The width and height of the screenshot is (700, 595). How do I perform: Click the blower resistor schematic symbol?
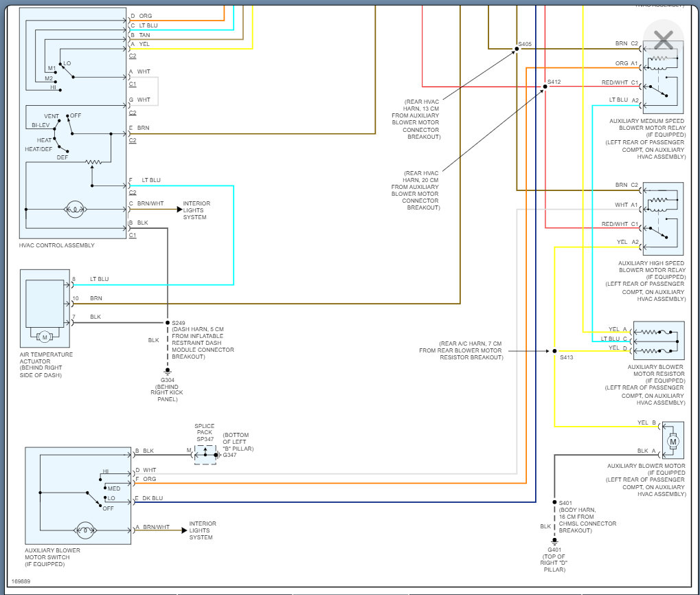click(659, 341)
